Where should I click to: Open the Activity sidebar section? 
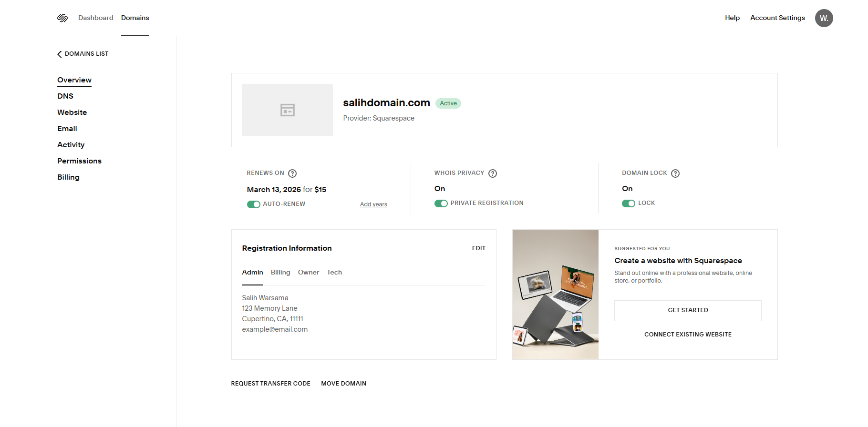[x=71, y=145]
